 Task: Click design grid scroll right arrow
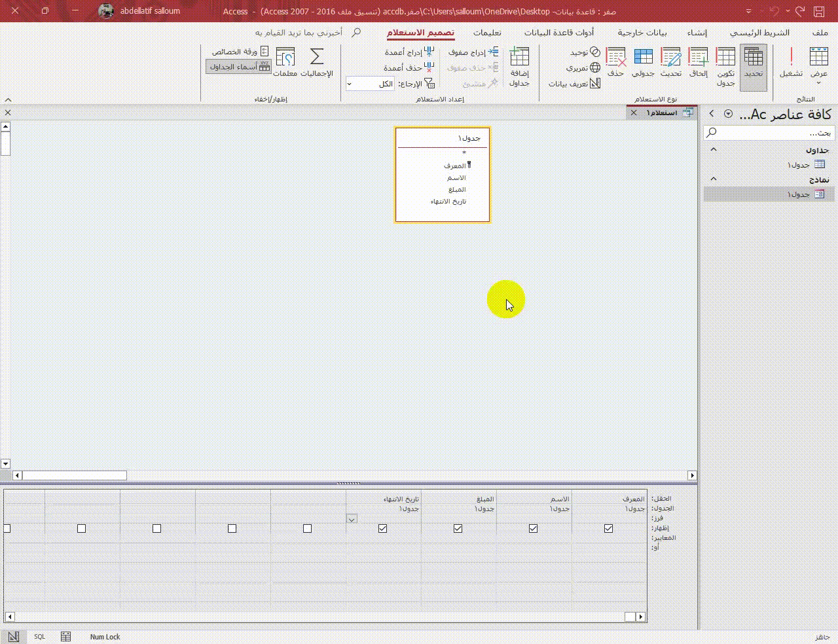[641, 617]
